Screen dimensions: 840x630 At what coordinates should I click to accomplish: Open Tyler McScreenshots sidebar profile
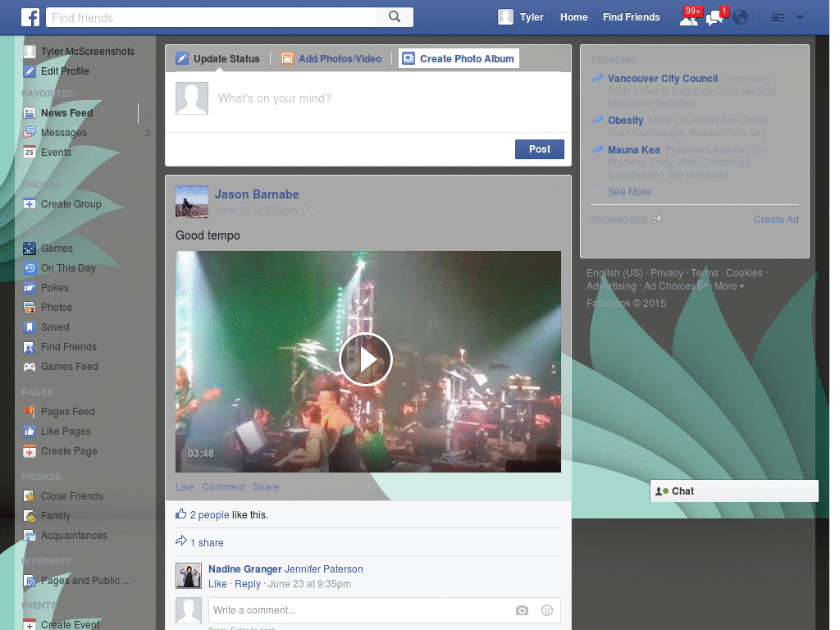87,52
